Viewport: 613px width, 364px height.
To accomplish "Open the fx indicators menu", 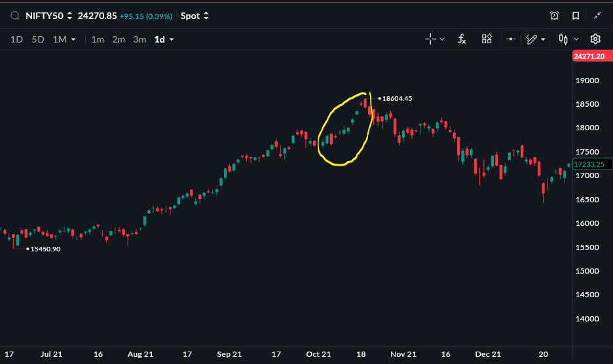I will click(x=462, y=39).
